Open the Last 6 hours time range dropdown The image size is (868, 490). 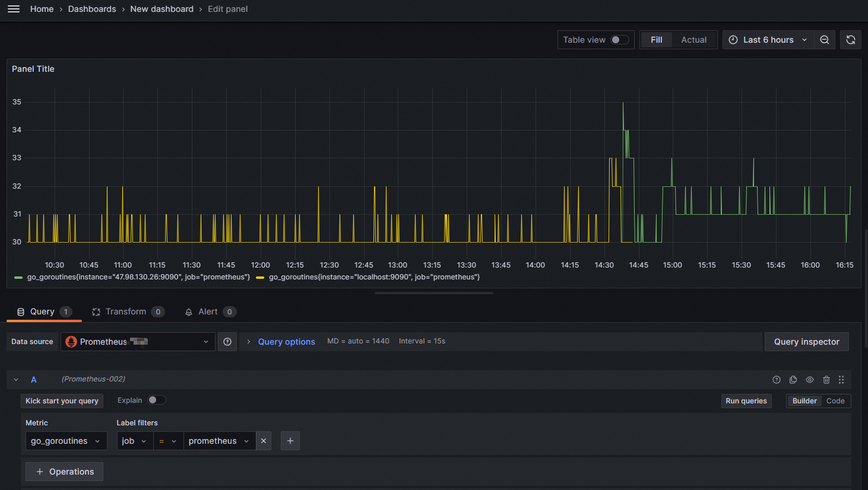pyautogui.click(x=768, y=40)
